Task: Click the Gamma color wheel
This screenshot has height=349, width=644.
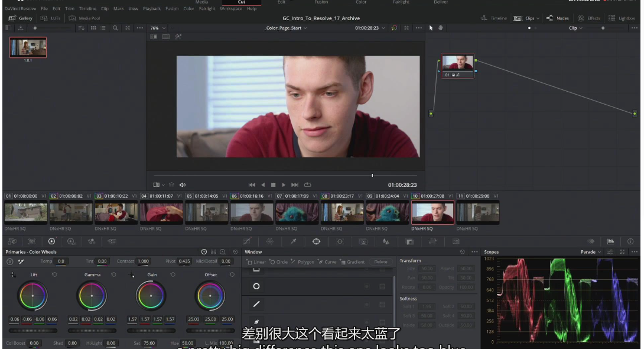Action: tap(92, 295)
